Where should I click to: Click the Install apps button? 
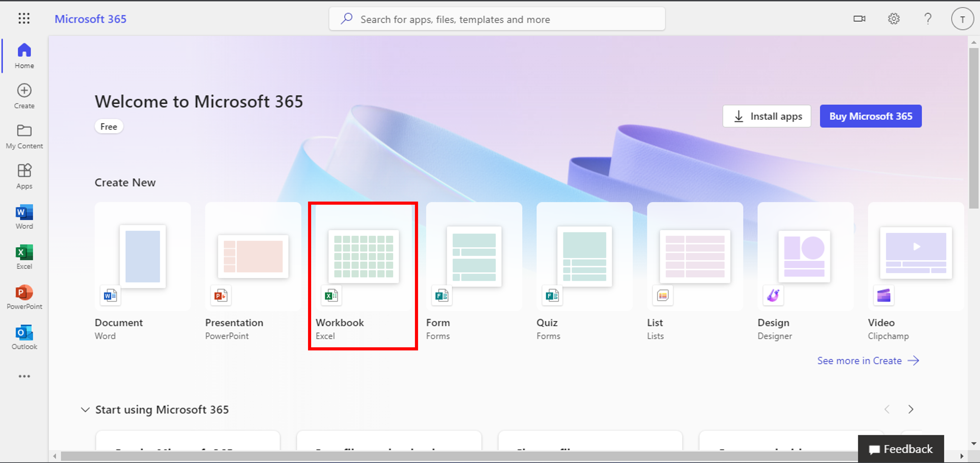(766, 116)
